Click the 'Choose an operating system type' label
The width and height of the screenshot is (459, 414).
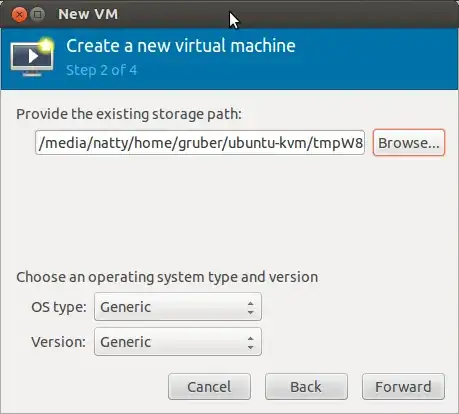[x=167, y=277]
